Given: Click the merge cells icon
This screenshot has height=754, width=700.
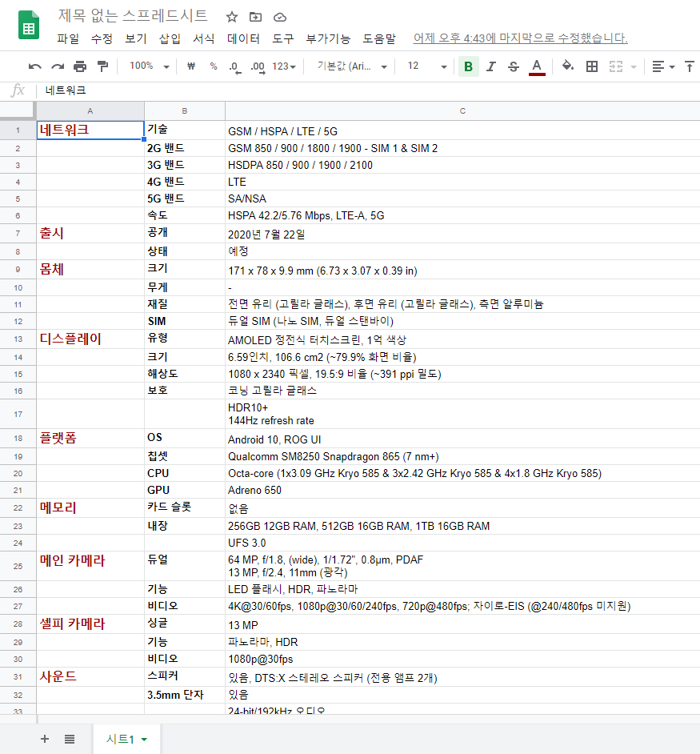Looking at the screenshot, I should (x=616, y=66).
